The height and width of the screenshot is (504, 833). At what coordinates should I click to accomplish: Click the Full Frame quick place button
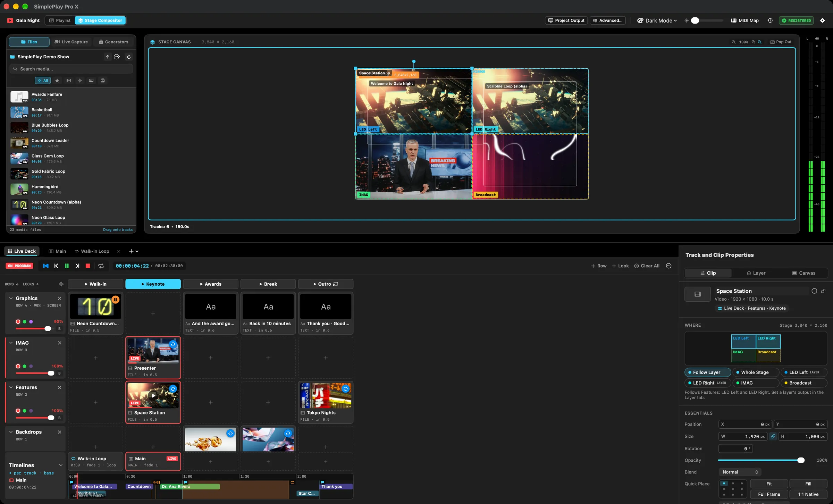(769, 494)
